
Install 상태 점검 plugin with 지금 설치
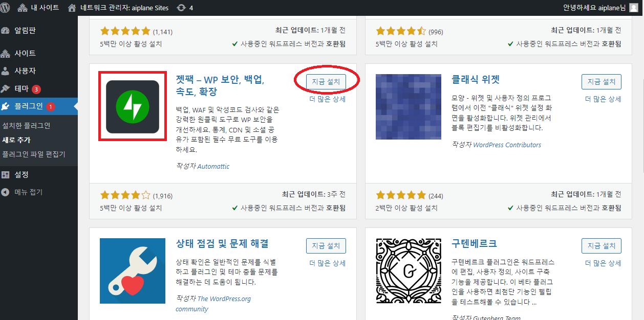[326, 246]
